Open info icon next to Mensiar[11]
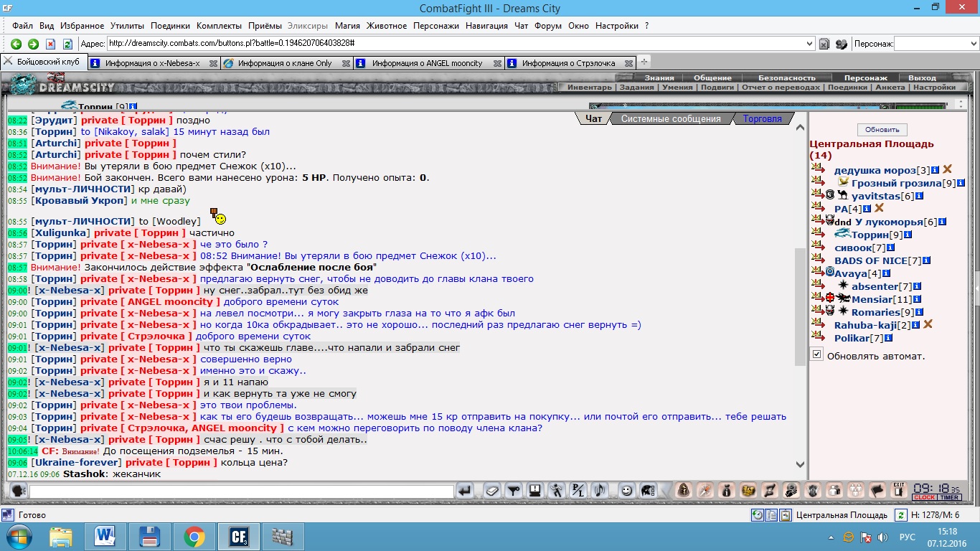980x551 pixels. click(918, 299)
